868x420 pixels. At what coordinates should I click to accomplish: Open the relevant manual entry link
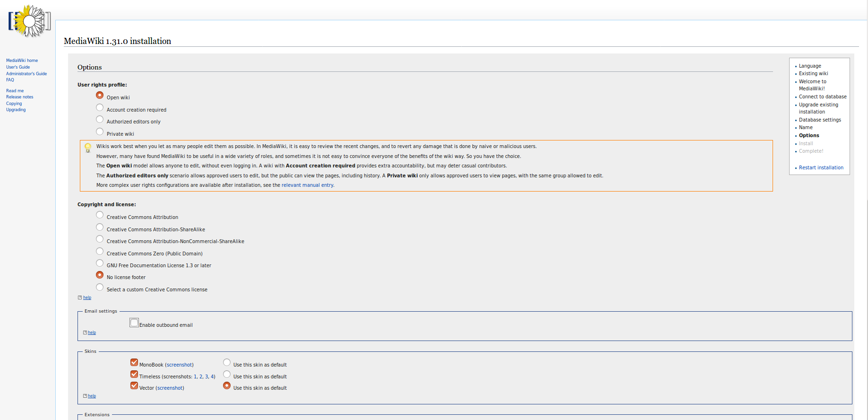click(x=307, y=185)
